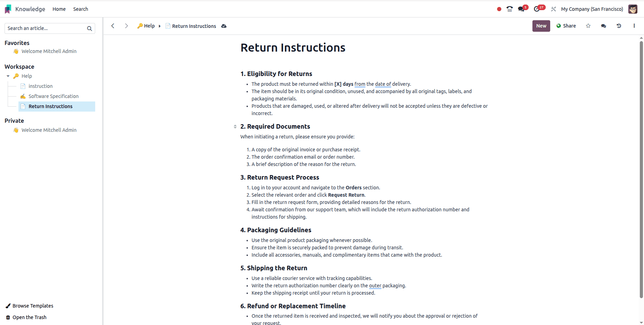
Task: Click the Knowledge app logo
Action: (x=8, y=9)
